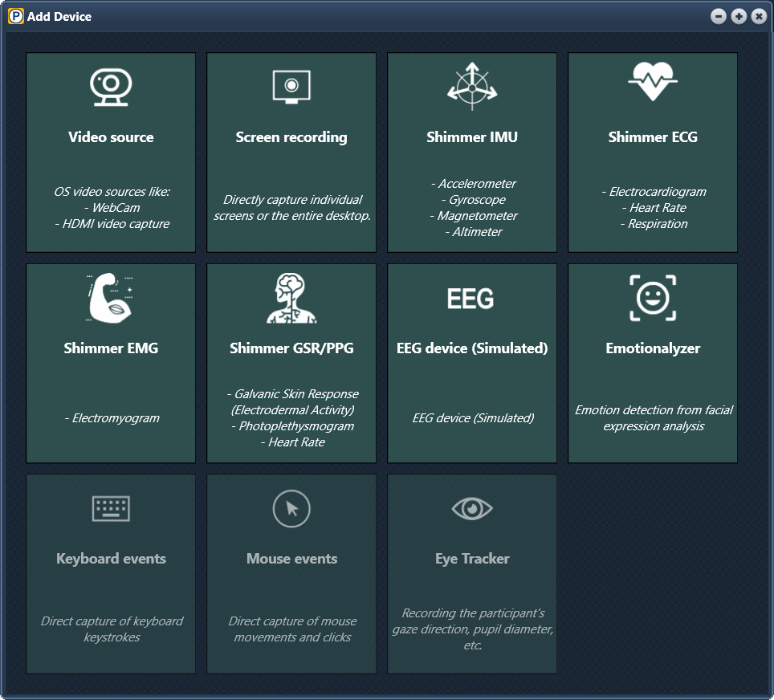
Task: Click the "- Magnetometer" line
Action: pyautogui.click(x=474, y=216)
